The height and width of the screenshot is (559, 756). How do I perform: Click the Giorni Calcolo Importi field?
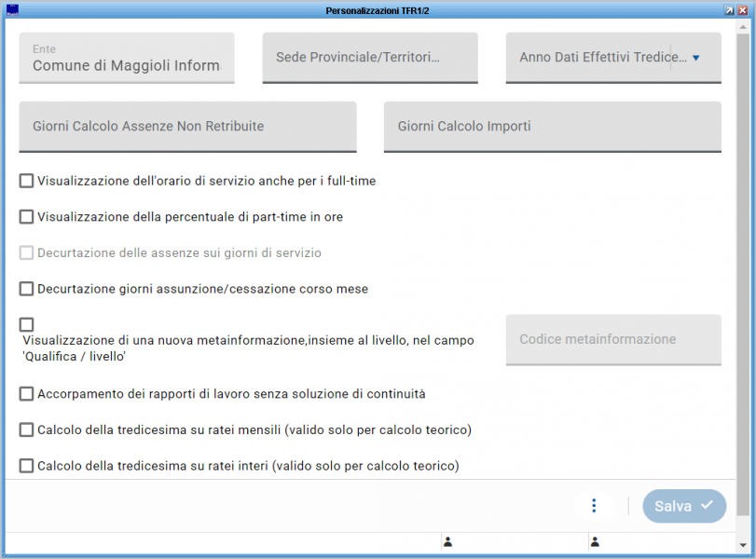[x=553, y=127]
